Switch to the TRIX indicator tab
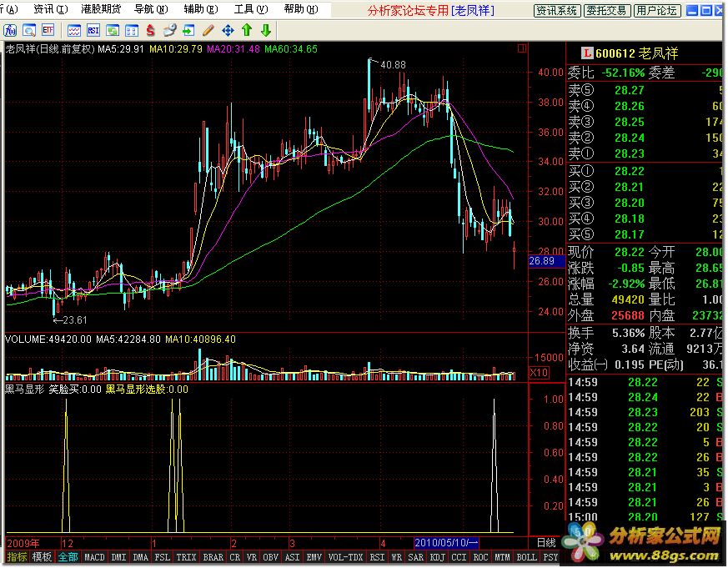Image resolution: width=728 pixels, height=568 pixels. click(186, 557)
